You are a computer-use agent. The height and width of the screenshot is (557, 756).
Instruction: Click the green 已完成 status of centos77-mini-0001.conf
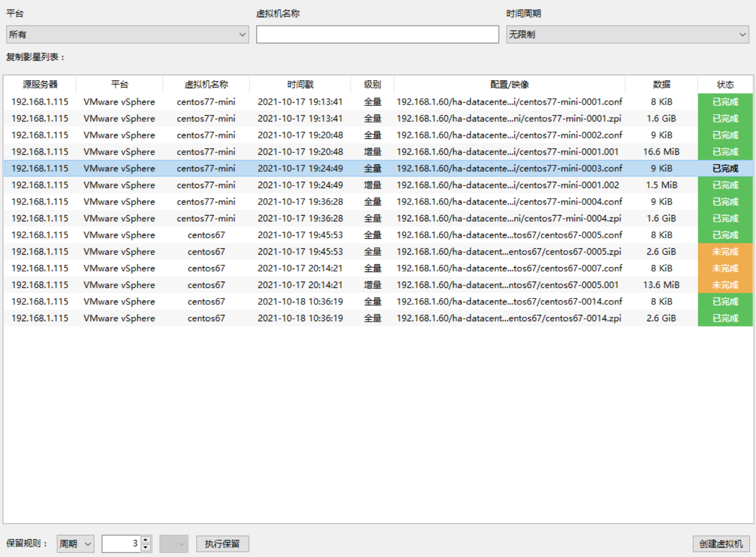point(725,102)
